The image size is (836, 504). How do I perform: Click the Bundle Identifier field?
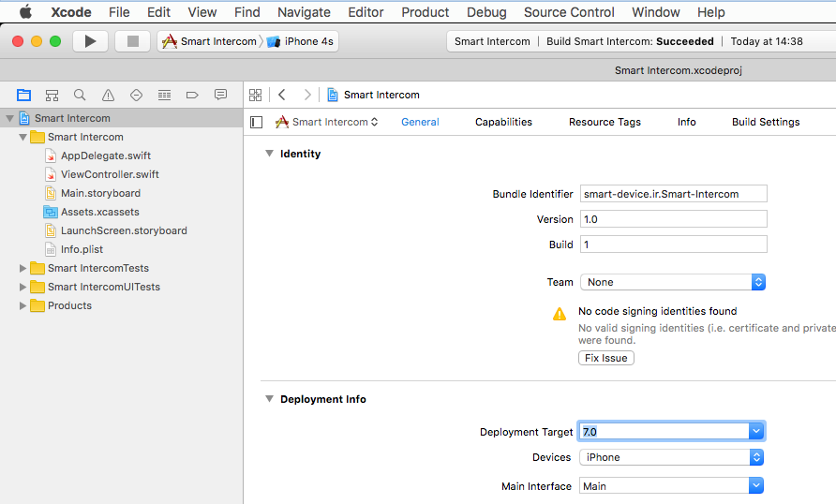[x=673, y=194]
